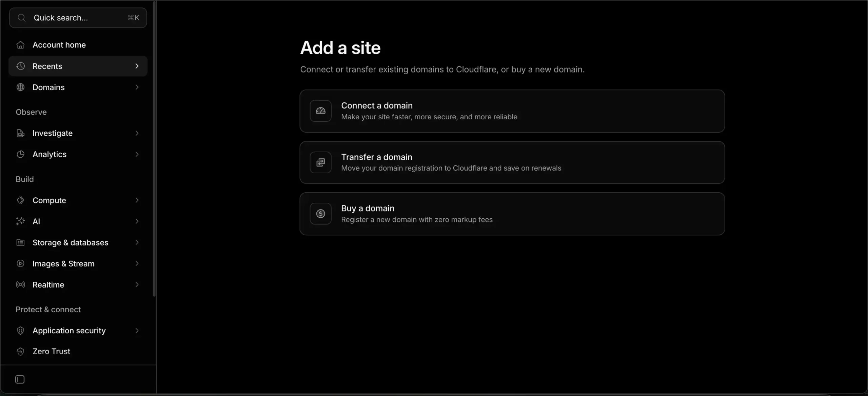868x396 pixels.
Task: Click the magnifier icon in Quick search
Action: [21, 18]
